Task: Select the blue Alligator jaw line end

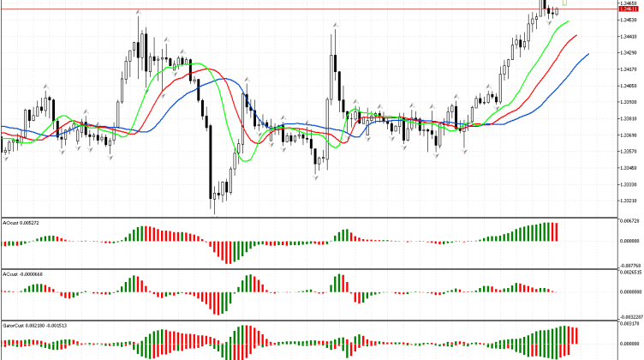Action: (x=588, y=54)
